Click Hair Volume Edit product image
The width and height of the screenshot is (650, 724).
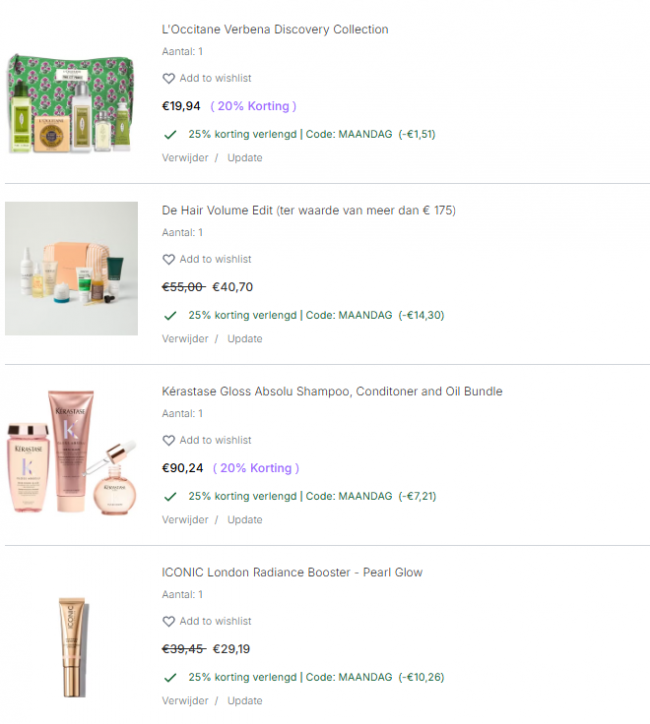click(72, 268)
